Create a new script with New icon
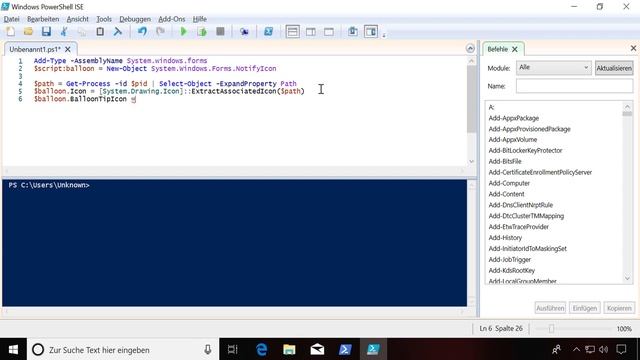The image size is (640, 360). coord(11,31)
